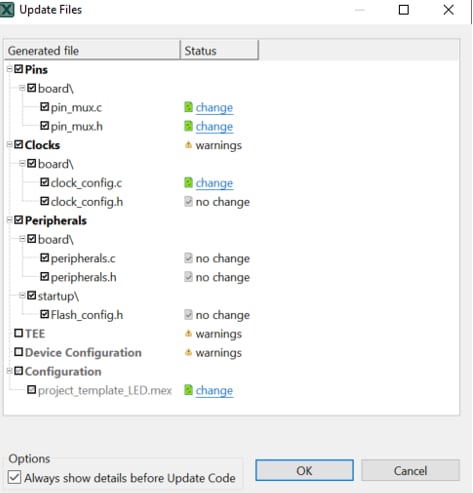Click the warning triangle icon next to Clocks
Viewport: 473px width, 493px height.
tap(188, 145)
